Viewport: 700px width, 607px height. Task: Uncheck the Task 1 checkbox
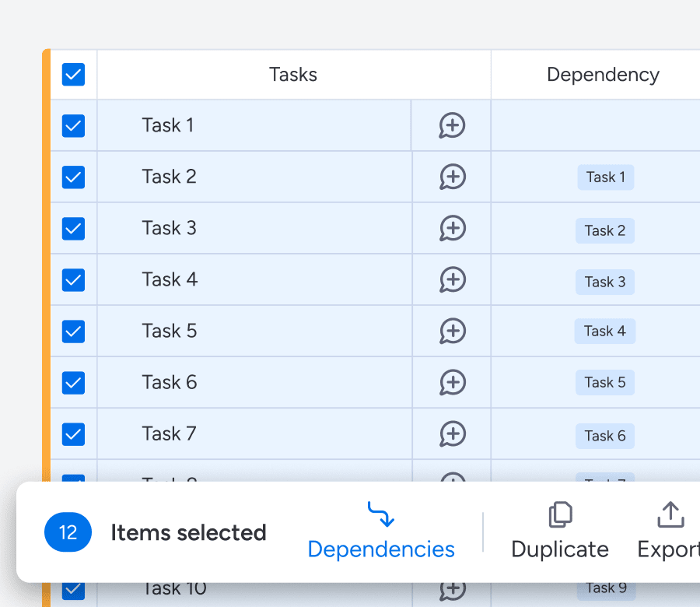click(x=73, y=125)
